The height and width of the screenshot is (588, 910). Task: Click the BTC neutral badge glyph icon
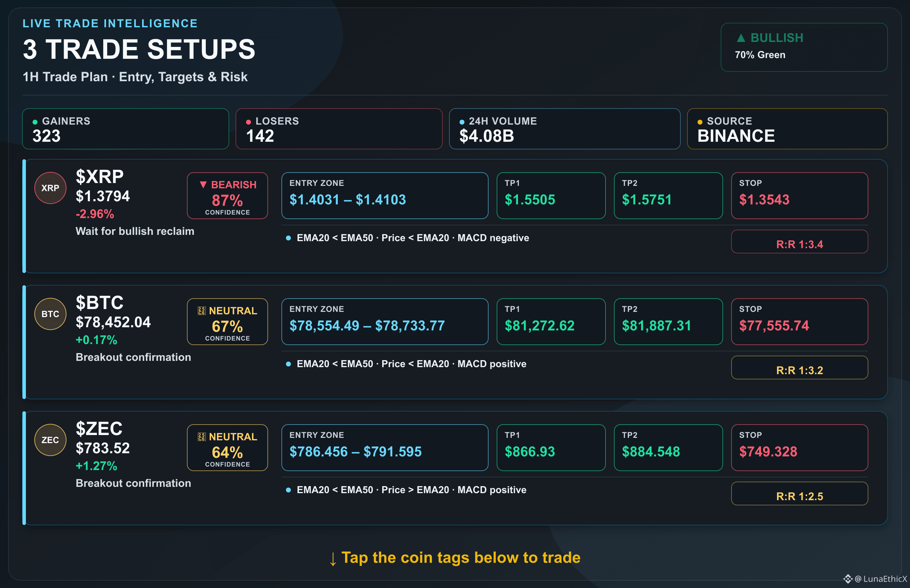coord(202,311)
